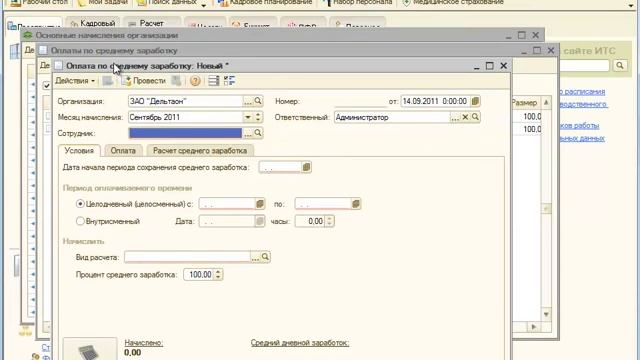Viewport: 640px width, 360px height.
Task: Open Кадровое планирование in top toolbar
Action: (265, 3)
